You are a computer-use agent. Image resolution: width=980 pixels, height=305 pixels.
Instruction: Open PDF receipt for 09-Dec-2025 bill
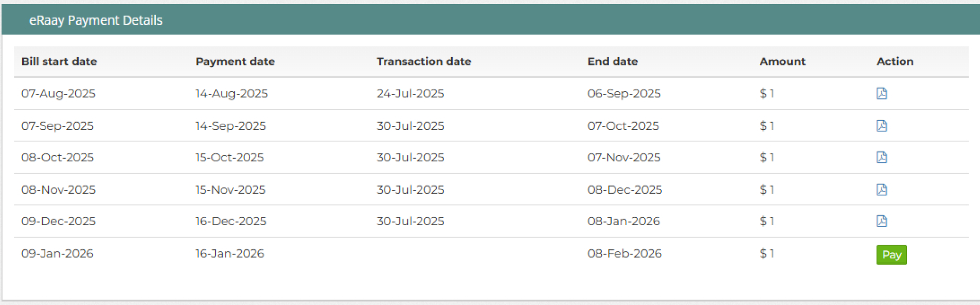pyautogui.click(x=882, y=221)
